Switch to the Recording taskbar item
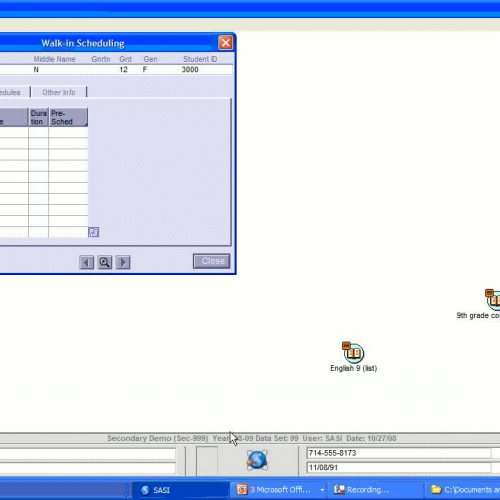This screenshot has height=500, width=500. (x=375, y=490)
